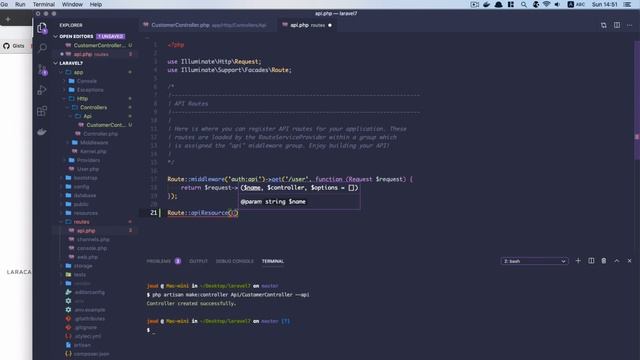Open the Search view in activity bar

tap(42, 48)
